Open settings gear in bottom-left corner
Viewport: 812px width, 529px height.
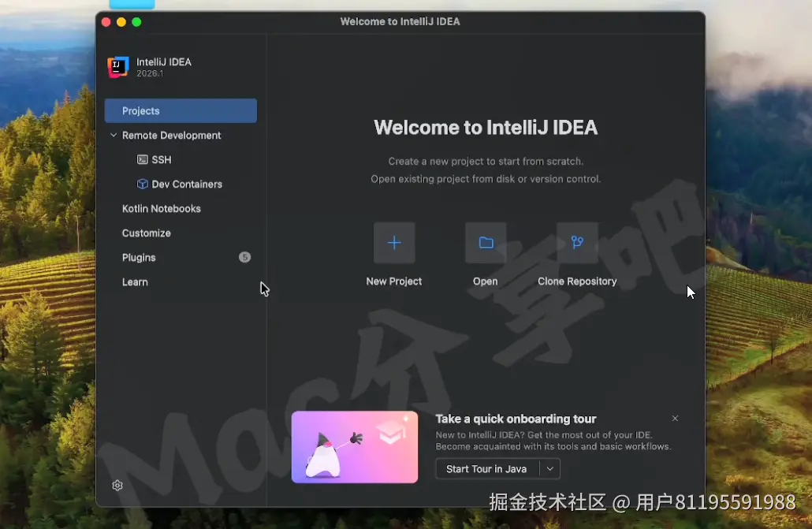pyautogui.click(x=117, y=485)
